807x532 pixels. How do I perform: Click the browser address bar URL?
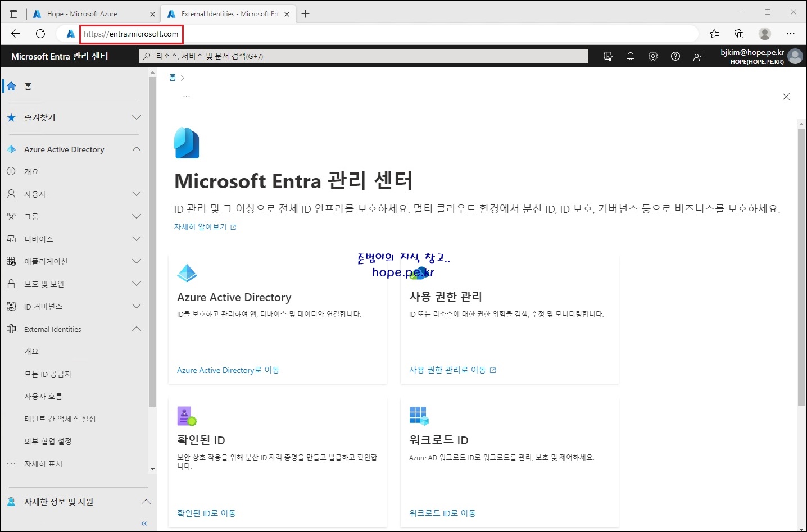coord(132,34)
